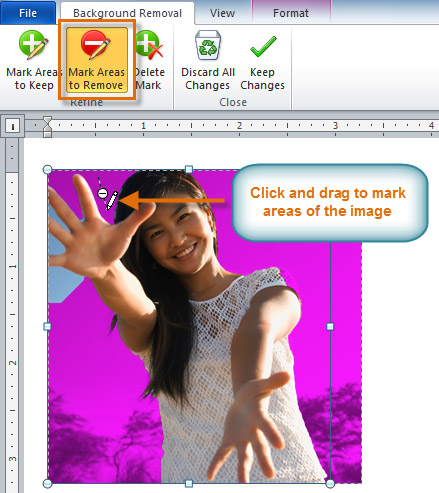Click the bottom middle selection handle
Viewport: 439px width, 493px height.
189,483
